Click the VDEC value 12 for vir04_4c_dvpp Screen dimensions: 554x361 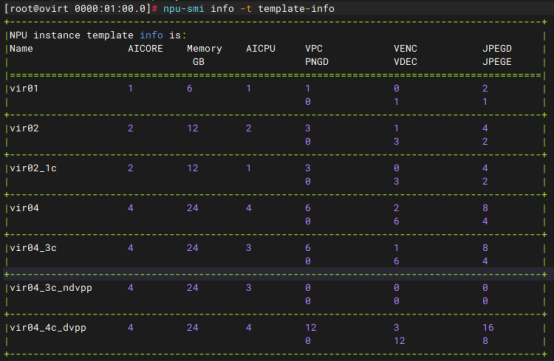pyautogui.click(x=400, y=341)
